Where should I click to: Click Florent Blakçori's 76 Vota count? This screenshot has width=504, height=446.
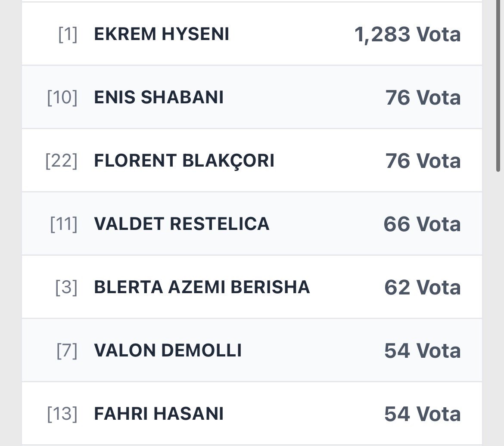[x=423, y=161]
